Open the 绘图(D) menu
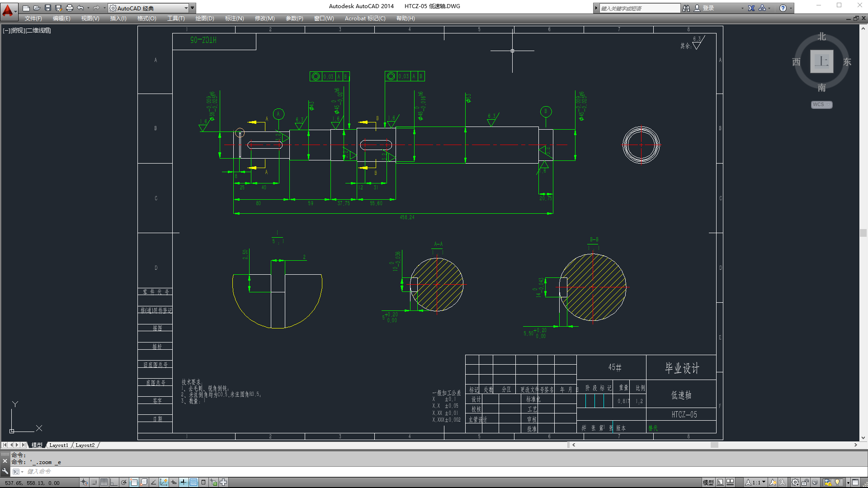This screenshot has height=488, width=868. coord(205,19)
